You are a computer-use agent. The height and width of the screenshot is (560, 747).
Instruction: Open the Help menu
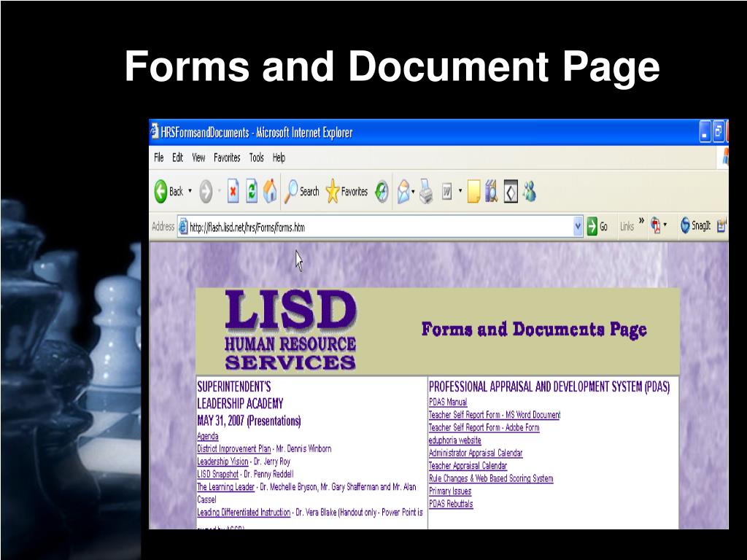pos(279,157)
